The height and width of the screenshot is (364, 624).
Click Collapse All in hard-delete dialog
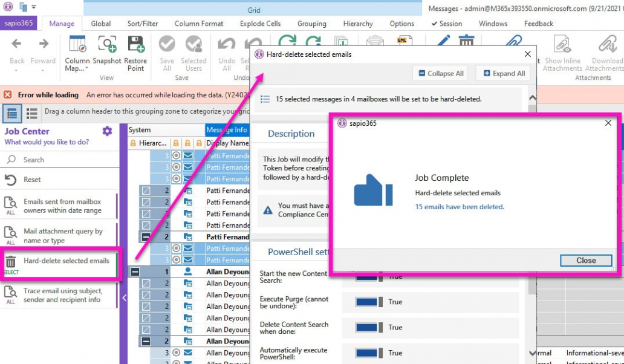click(440, 74)
